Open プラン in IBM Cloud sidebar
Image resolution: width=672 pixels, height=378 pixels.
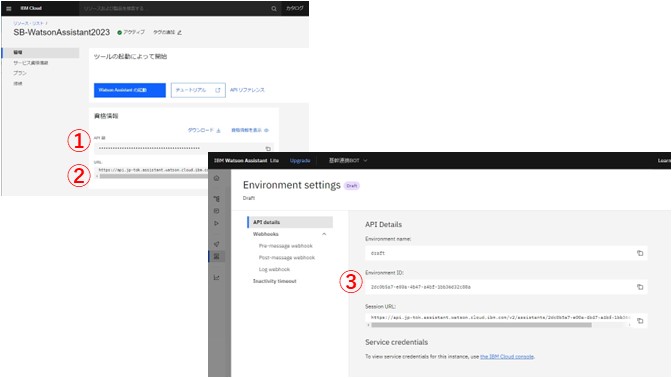pos(20,73)
